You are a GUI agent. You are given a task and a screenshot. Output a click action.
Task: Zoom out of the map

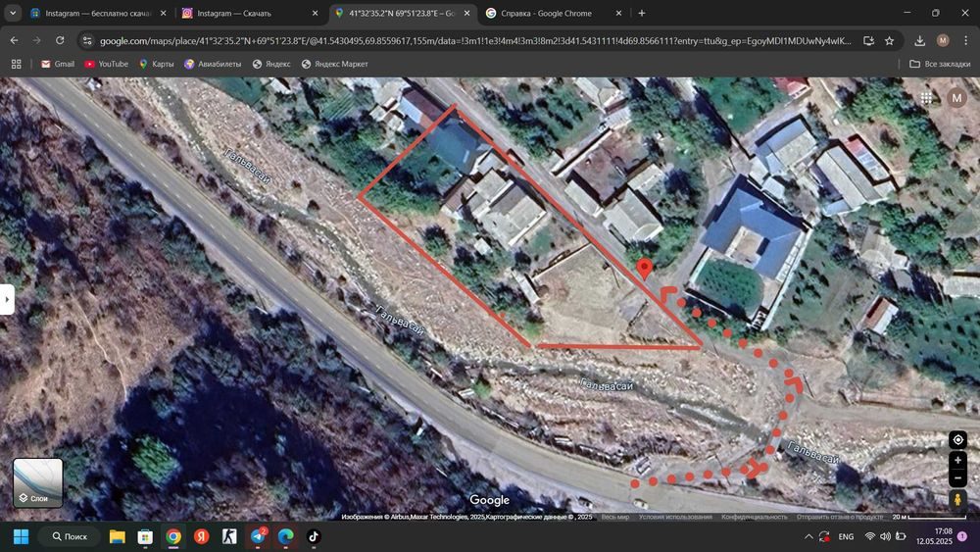tap(957, 478)
